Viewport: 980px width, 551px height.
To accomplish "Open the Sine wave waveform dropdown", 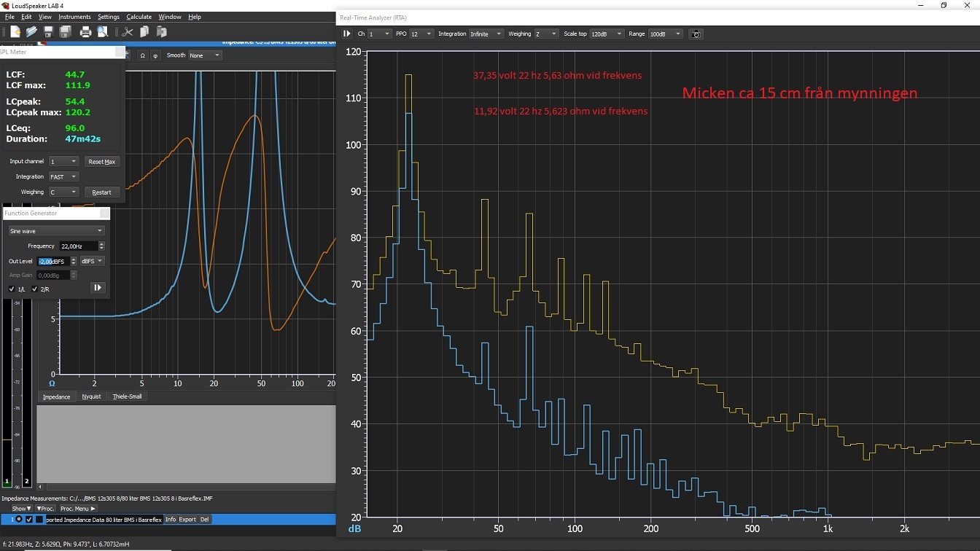I will pyautogui.click(x=56, y=231).
